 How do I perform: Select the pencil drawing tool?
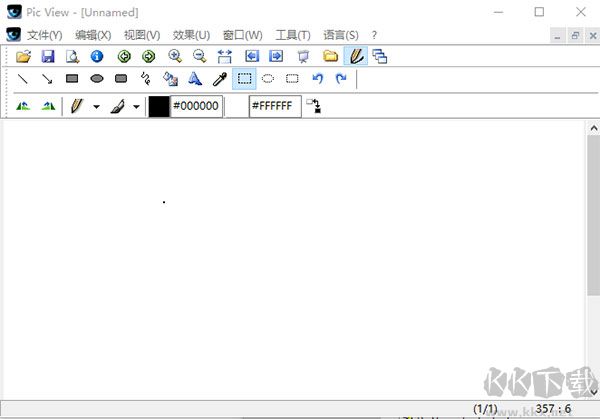click(77, 106)
